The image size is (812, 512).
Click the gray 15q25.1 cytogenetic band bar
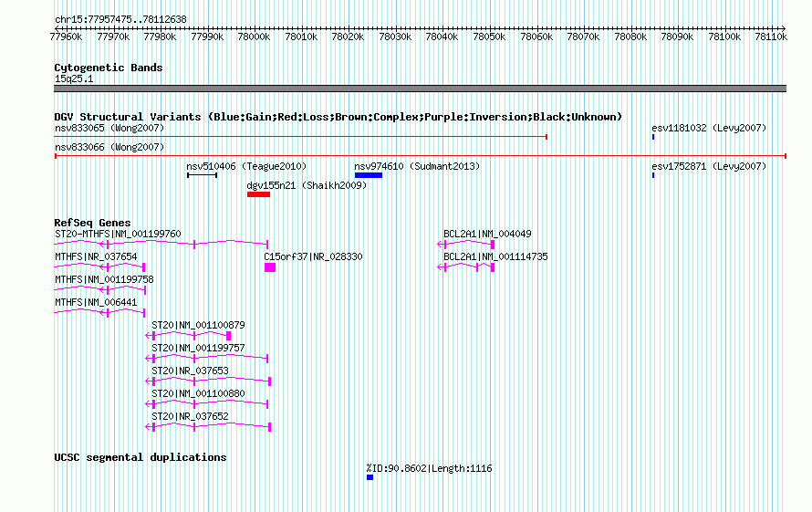click(x=420, y=89)
